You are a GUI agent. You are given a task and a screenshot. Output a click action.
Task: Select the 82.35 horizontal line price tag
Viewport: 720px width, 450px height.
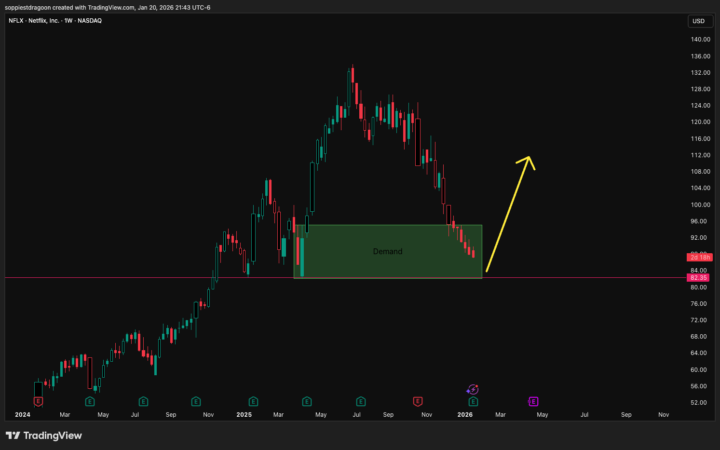coord(699,278)
